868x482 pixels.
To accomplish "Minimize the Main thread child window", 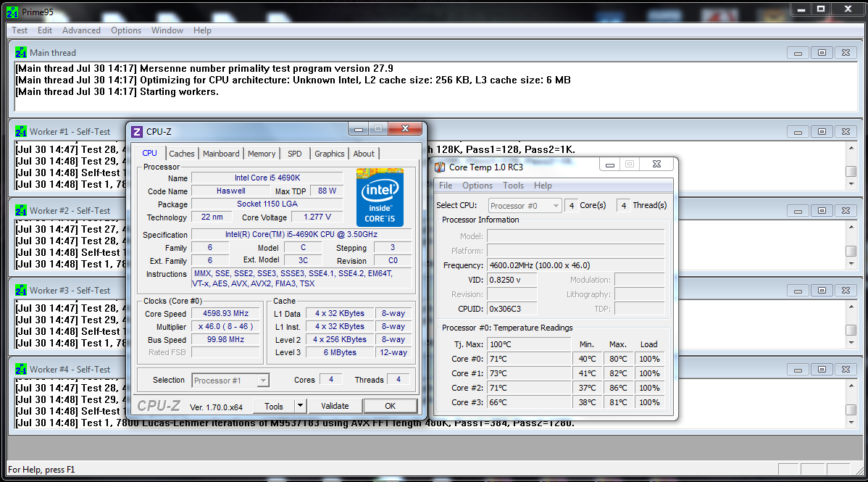I will (x=798, y=53).
